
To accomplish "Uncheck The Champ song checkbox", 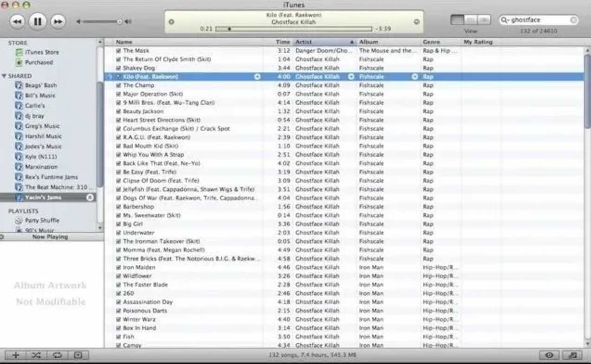I will [119, 86].
